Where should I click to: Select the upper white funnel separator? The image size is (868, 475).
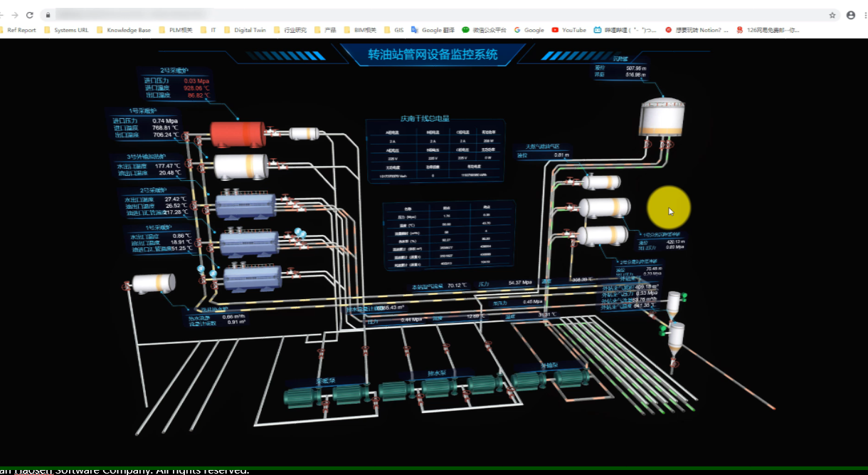674,303
